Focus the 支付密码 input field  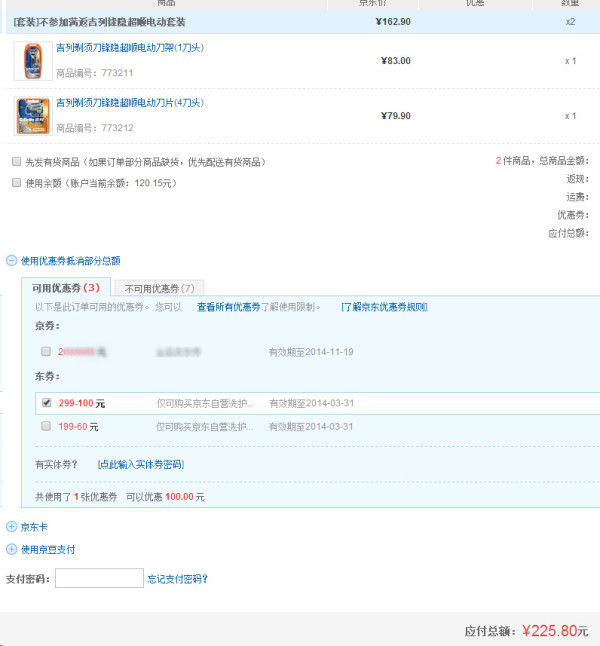pos(99,578)
